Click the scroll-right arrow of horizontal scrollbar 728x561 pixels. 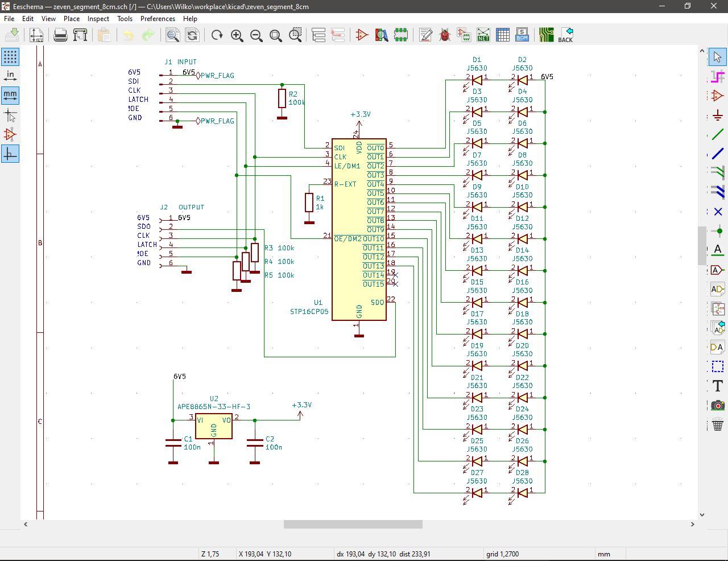(693, 524)
